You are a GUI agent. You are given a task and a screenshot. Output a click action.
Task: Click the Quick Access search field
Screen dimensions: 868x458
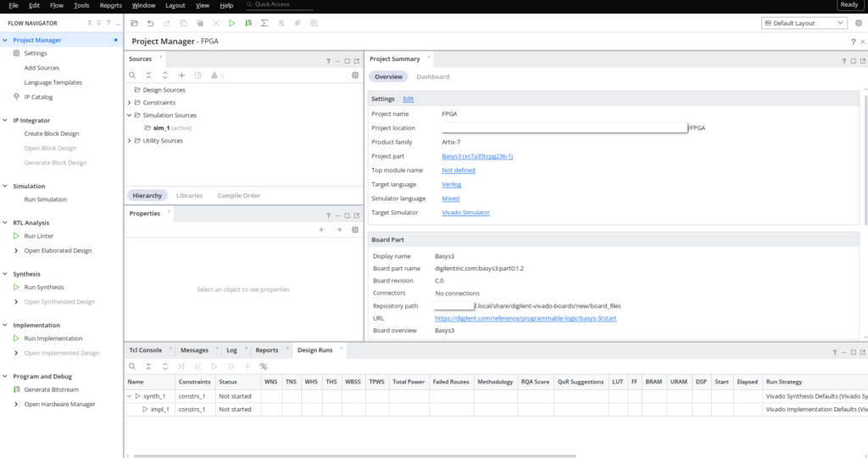pyautogui.click(x=278, y=5)
